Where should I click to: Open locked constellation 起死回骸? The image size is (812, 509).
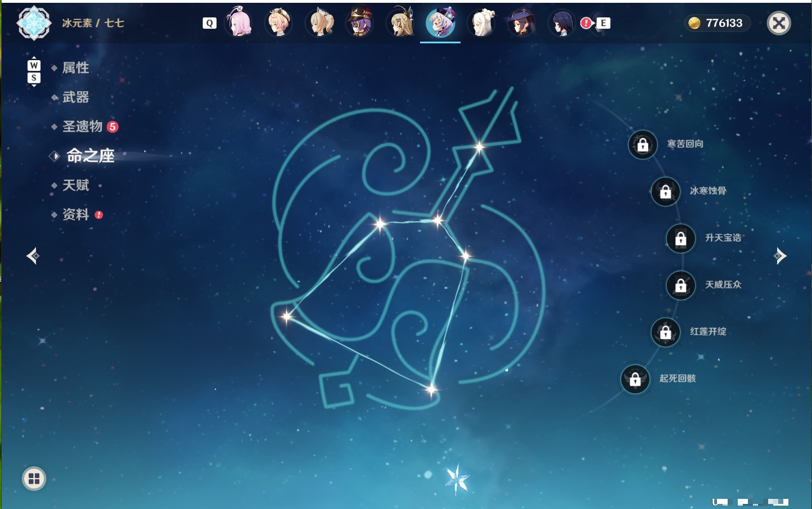click(635, 379)
